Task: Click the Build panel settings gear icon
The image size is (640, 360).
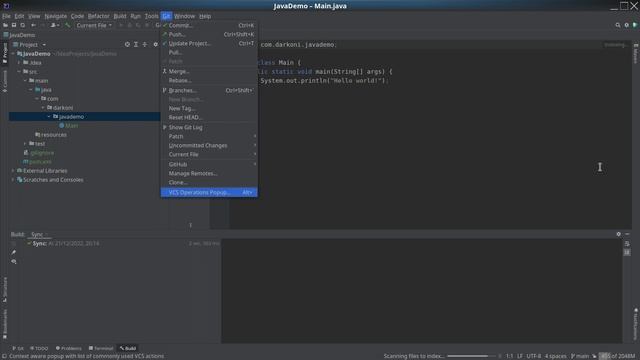Action: 618,234
